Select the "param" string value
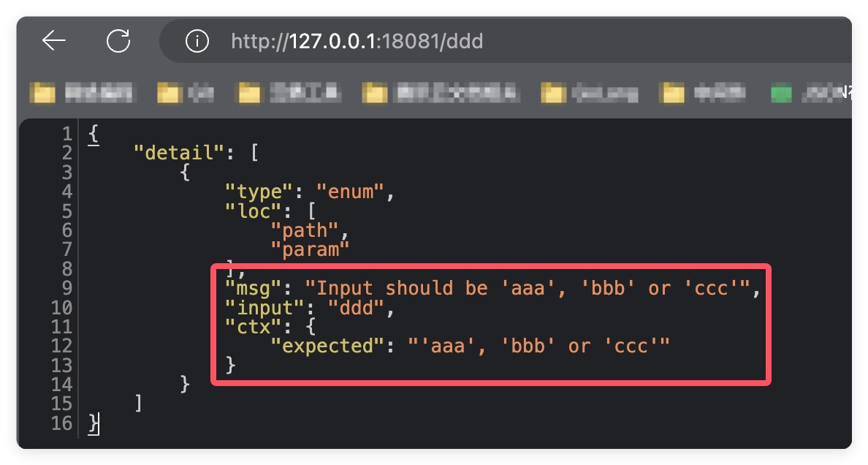This screenshot has width=868, height=465. (310, 249)
